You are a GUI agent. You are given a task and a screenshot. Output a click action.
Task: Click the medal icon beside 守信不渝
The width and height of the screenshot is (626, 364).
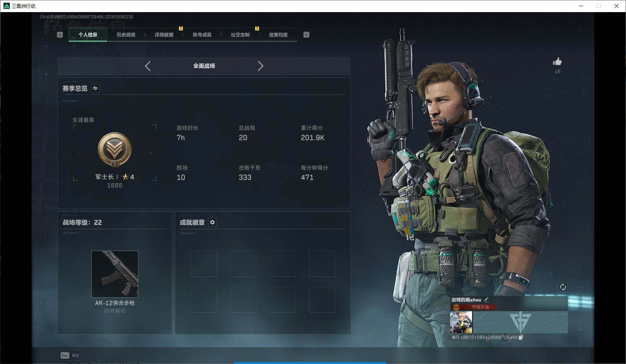point(456,307)
